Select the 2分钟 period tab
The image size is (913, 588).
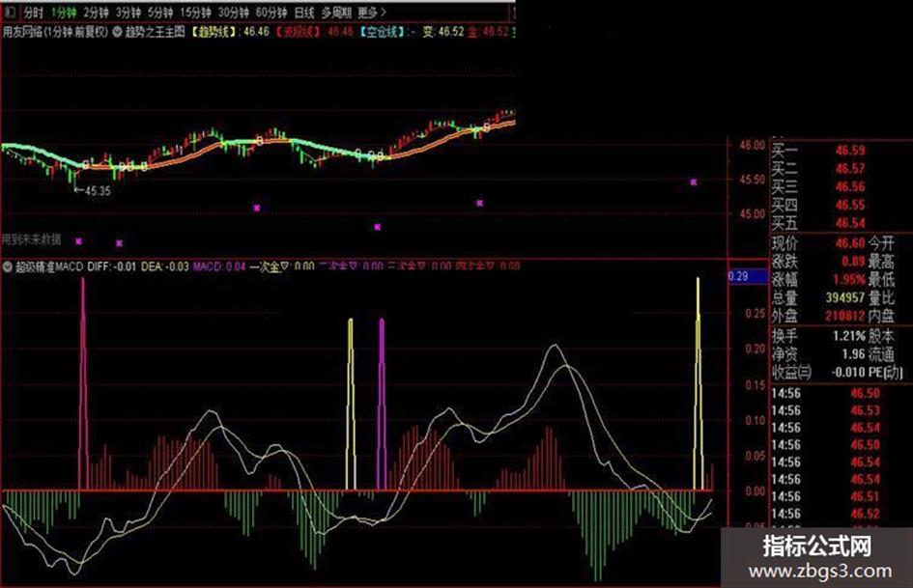pyautogui.click(x=96, y=13)
